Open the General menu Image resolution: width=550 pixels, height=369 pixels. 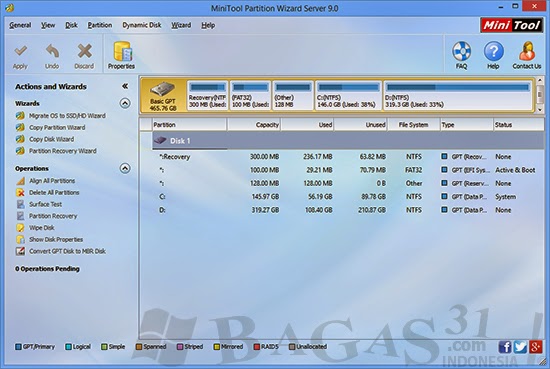tap(20, 25)
